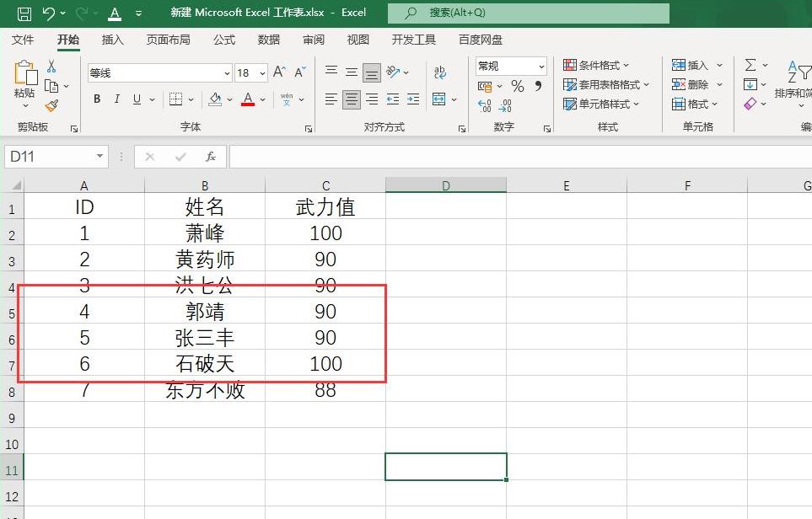The width and height of the screenshot is (812, 519).
Task: Expand the 粘贴 options arrow
Action: (24, 106)
